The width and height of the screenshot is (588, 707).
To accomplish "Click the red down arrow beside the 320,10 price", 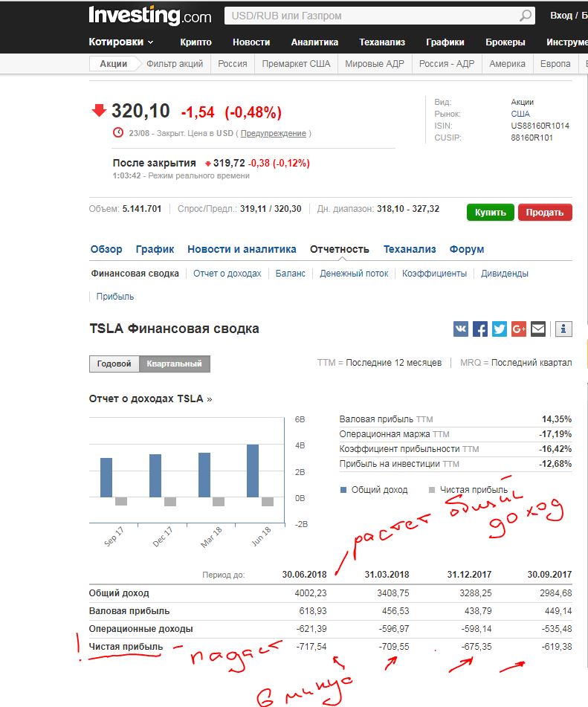I will click(99, 110).
